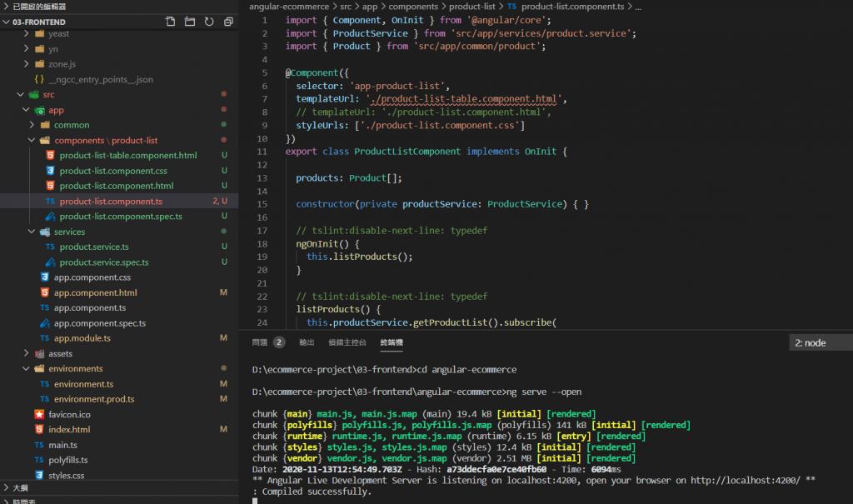853x504 pixels.
Task: Collapse the components\product-list folder
Action: pos(32,141)
